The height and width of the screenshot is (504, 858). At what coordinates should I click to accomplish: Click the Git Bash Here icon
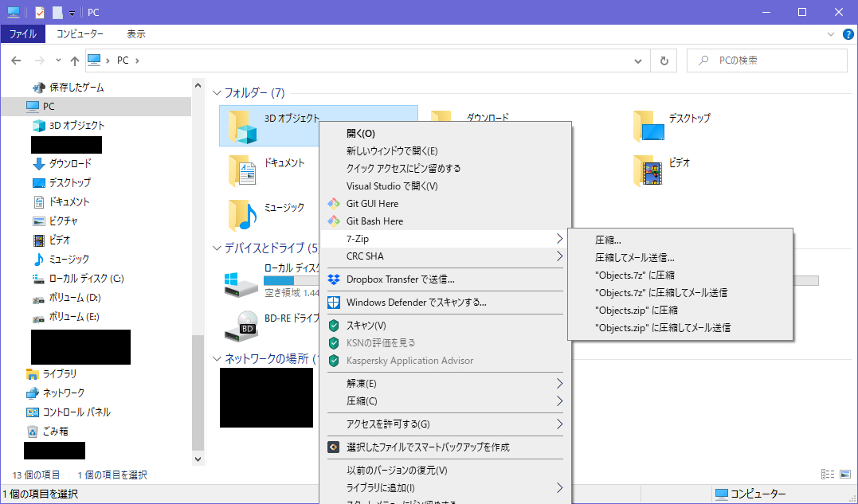tap(334, 221)
